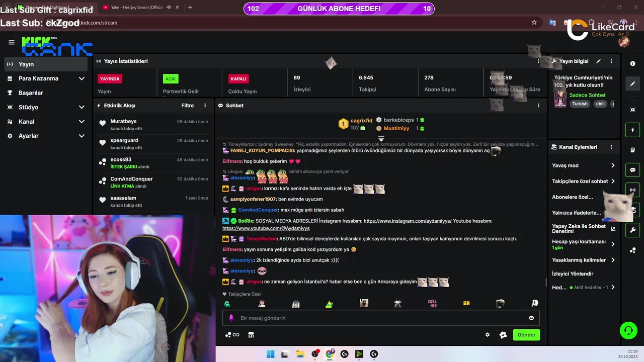Open File Explorer from the taskbar
This screenshot has width=644, height=362.
click(299, 354)
